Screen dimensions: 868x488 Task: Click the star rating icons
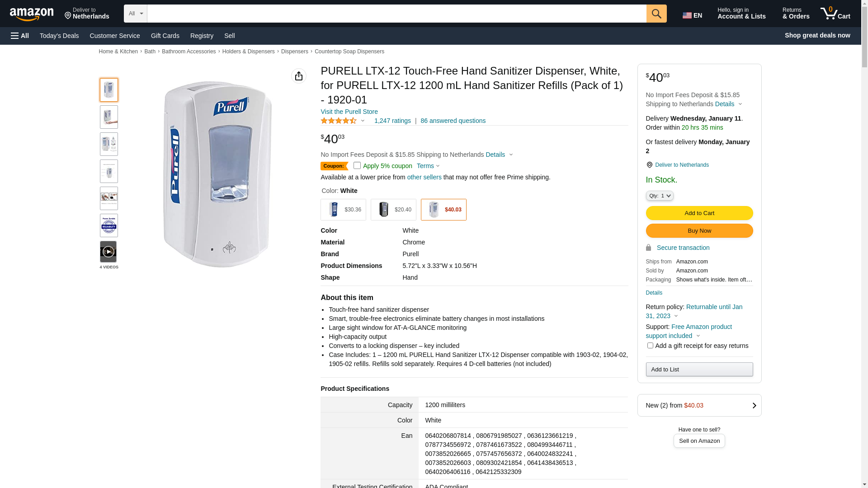click(339, 121)
